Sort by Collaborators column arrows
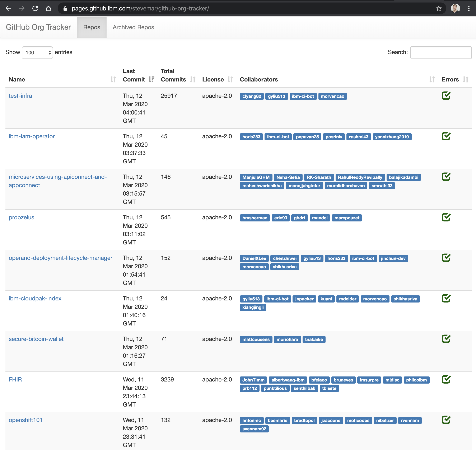 pos(432,79)
